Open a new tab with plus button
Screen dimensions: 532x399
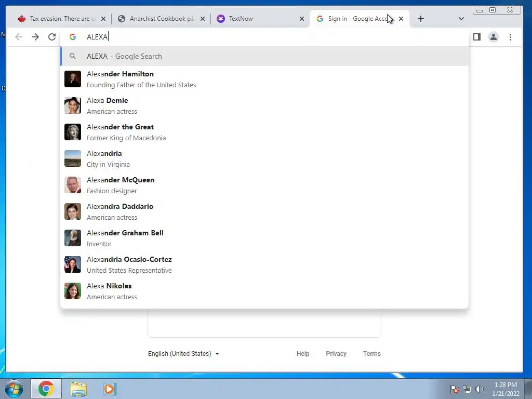(x=421, y=19)
